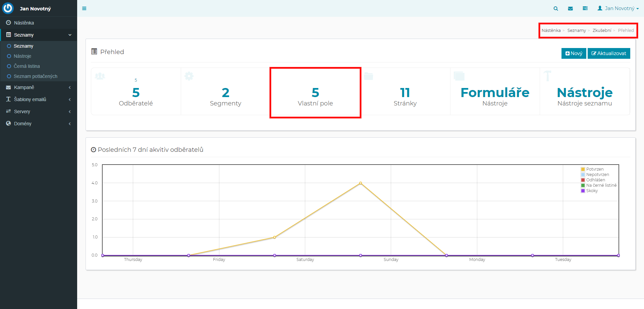Click the Nový button
The height and width of the screenshot is (309, 644).
pyautogui.click(x=574, y=53)
